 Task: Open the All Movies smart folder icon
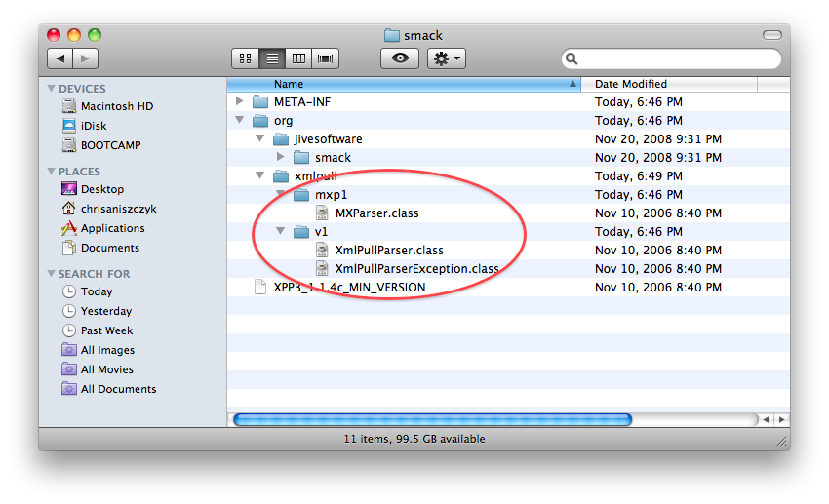[68, 369]
